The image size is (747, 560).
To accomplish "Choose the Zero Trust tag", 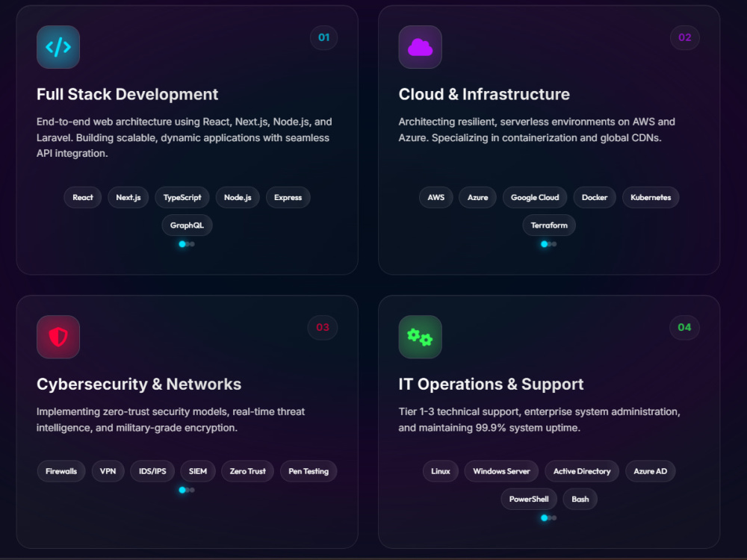I will coord(248,471).
